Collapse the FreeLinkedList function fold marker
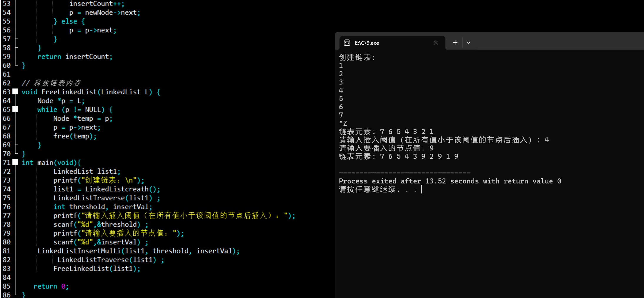 15,92
